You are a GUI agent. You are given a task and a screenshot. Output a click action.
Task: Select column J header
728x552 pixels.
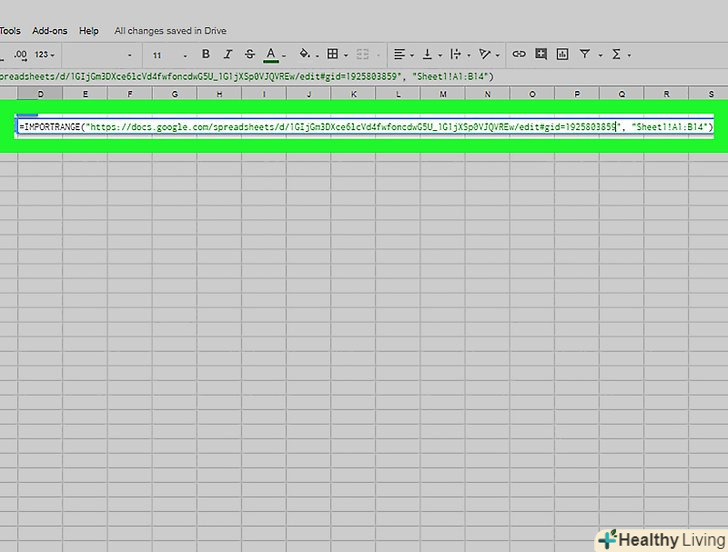(309, 94)
